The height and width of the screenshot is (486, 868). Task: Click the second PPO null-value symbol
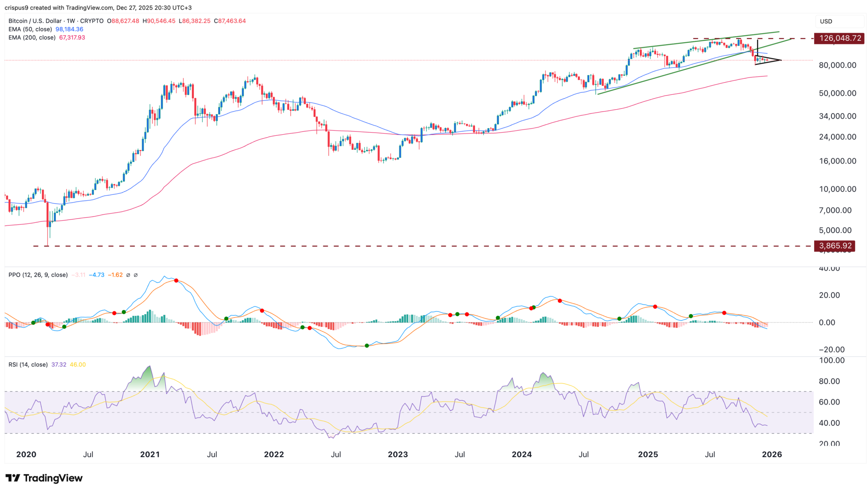(x=136, y=275)
